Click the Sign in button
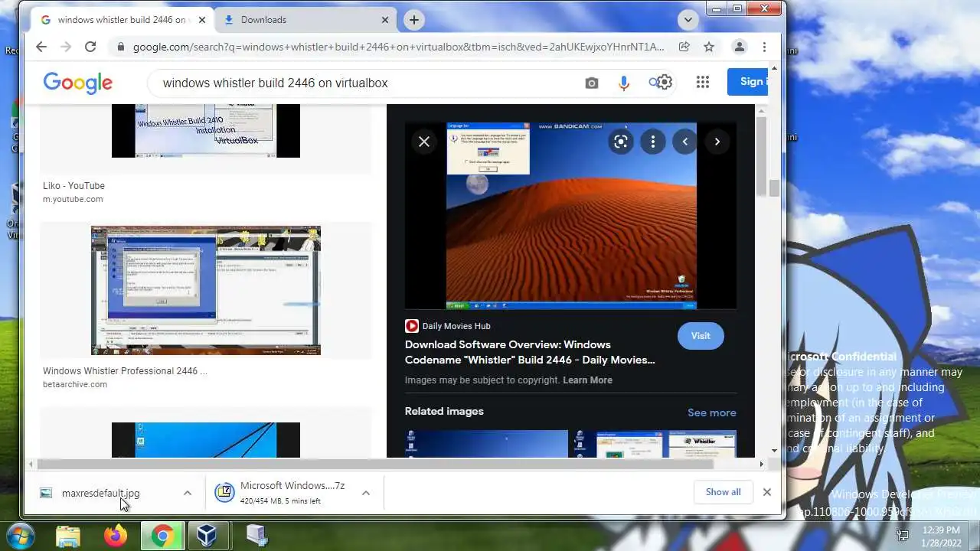Viewport: 980px width, 551px height. point(747,82)
